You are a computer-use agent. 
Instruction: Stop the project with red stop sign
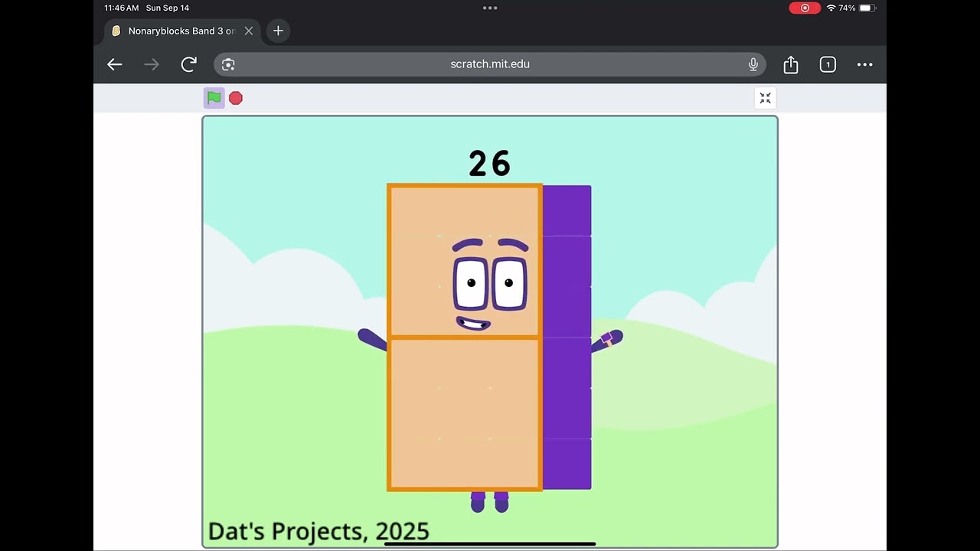[x=236, y=98]
